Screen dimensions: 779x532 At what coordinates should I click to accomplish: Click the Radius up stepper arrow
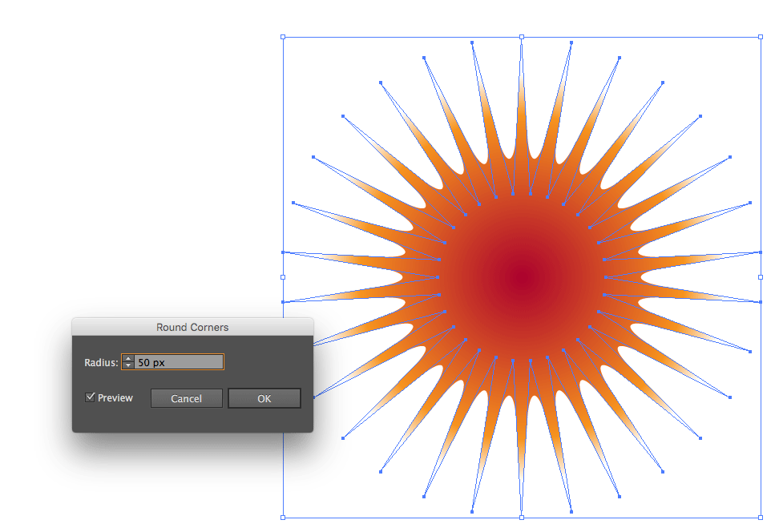click(x=128, y=358)
